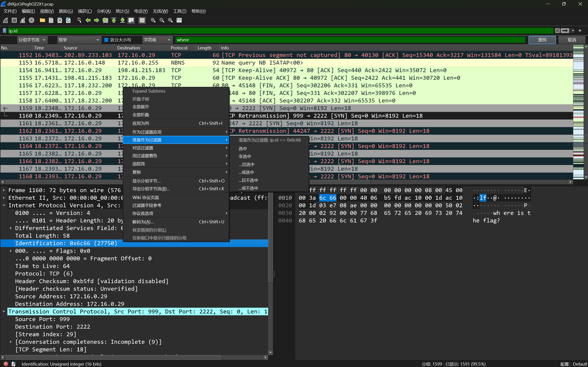Viewport: 588px width, 367px height.
Task: Open 宽窄 character width dropdown
Action: [79, 40]
